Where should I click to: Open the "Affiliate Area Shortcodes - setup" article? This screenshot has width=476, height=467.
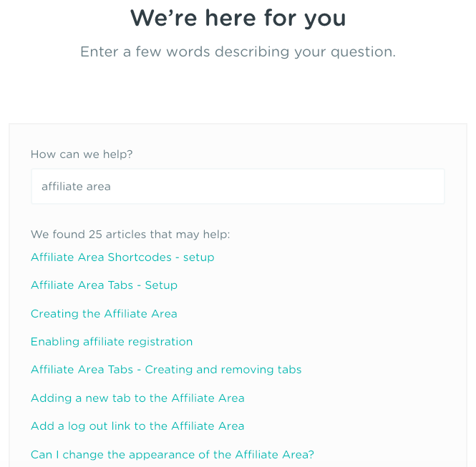(122, 257)
